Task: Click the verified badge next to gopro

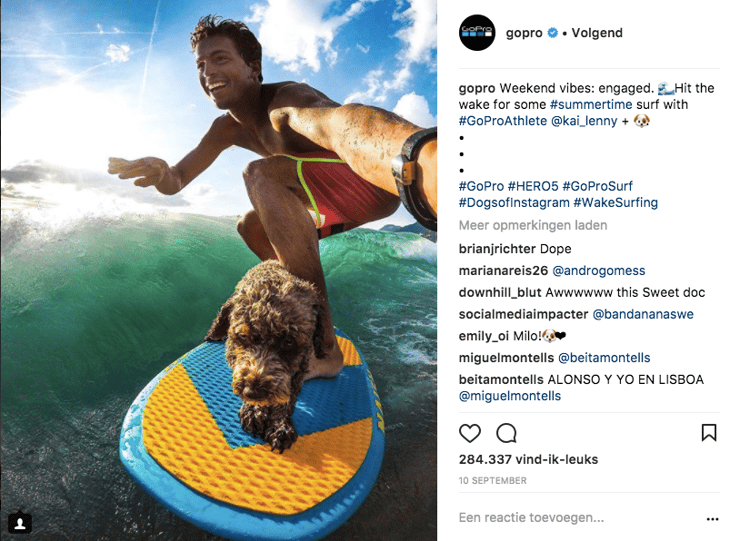Action: coord(552,33)
